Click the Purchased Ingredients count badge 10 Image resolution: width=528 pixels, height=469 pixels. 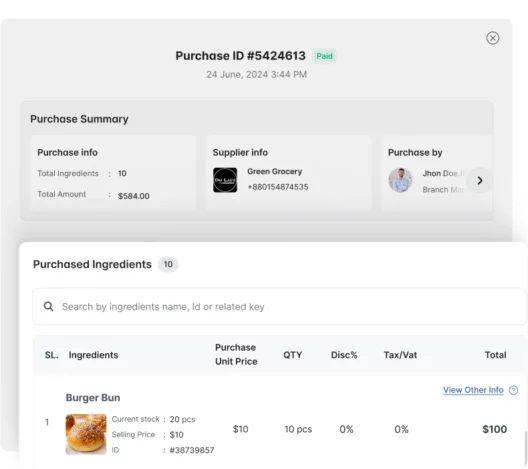(168, 264)
